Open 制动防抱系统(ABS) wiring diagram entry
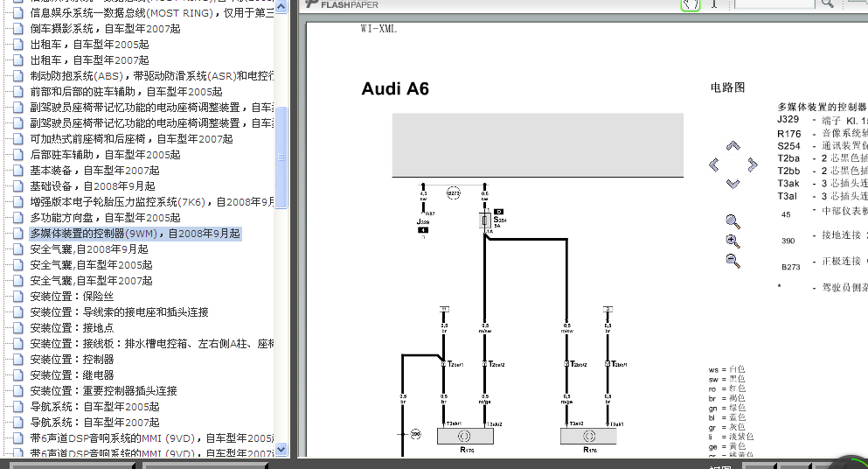The height and width of the screenshot is (469, 868). pyautogui.click(x=152, y=76)
